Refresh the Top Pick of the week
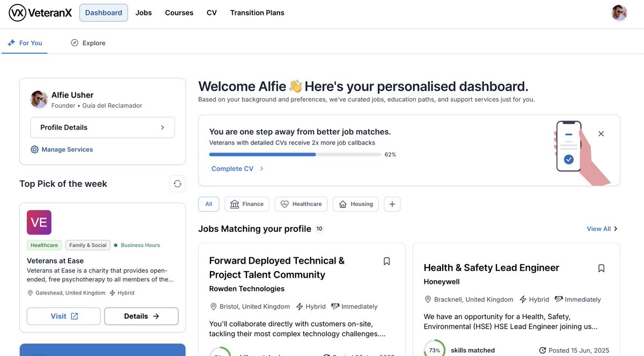The image size is (644, 356). click(x=178, y=184)
